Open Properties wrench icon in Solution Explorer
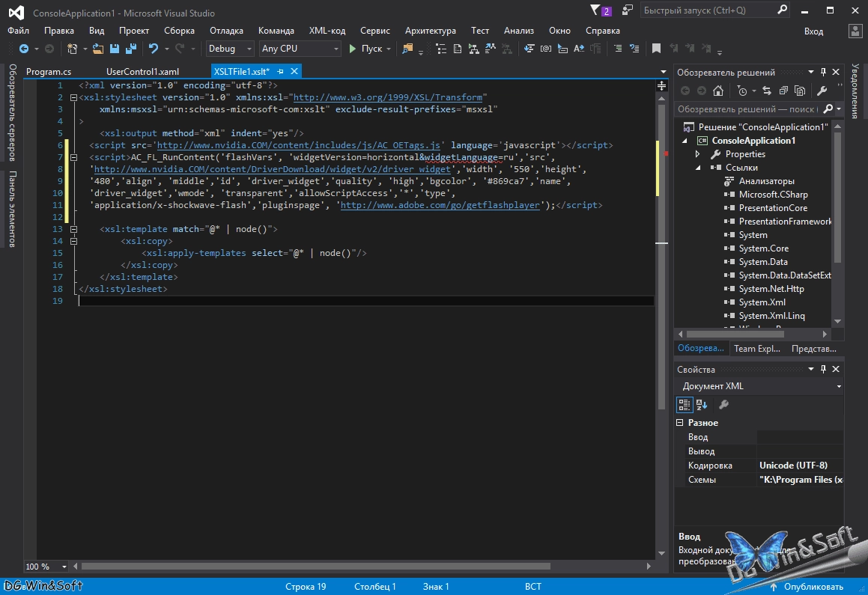Viewport: 868px width, 595px height. pos(822,91)
